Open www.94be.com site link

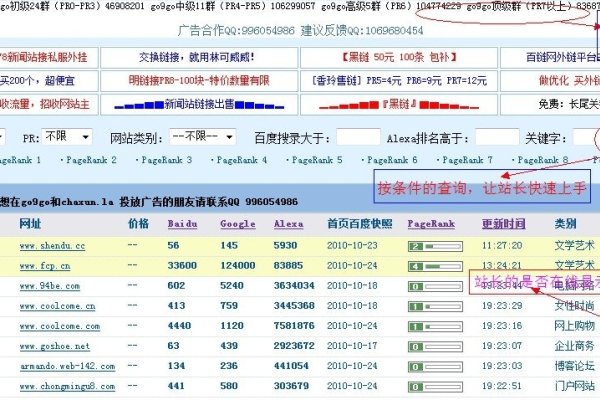50,286
